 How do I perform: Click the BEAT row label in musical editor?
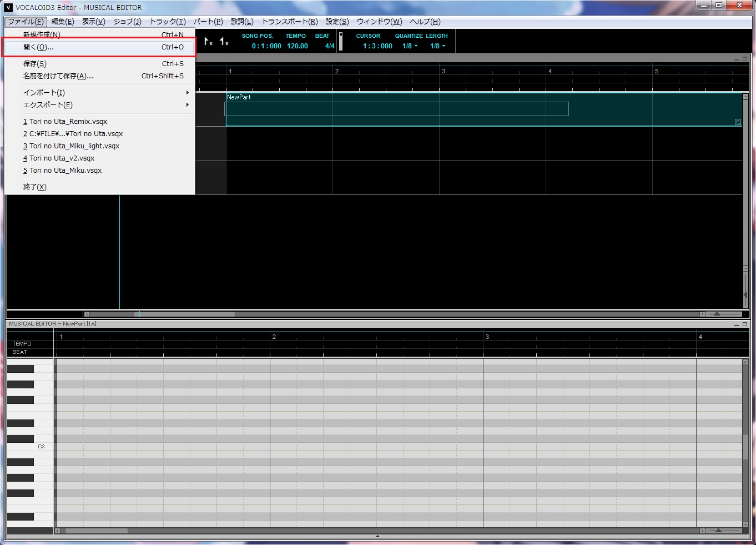coord(19,352)
